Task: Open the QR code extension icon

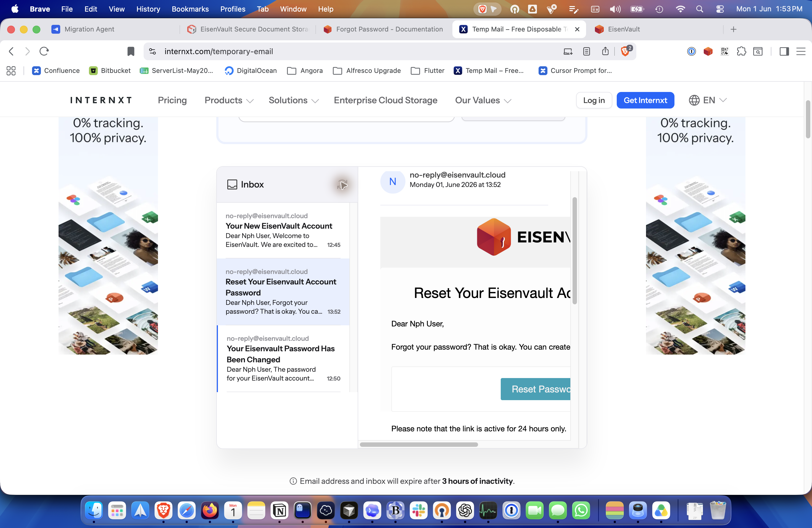Action: [725, 52]
